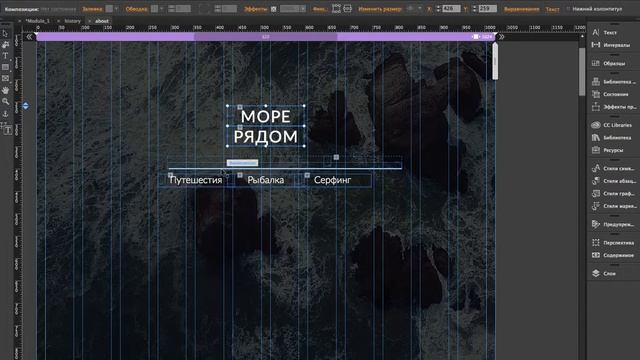Screen dimensions: 640x360
Task: Click the Изменить размер link
Action: 380,9
